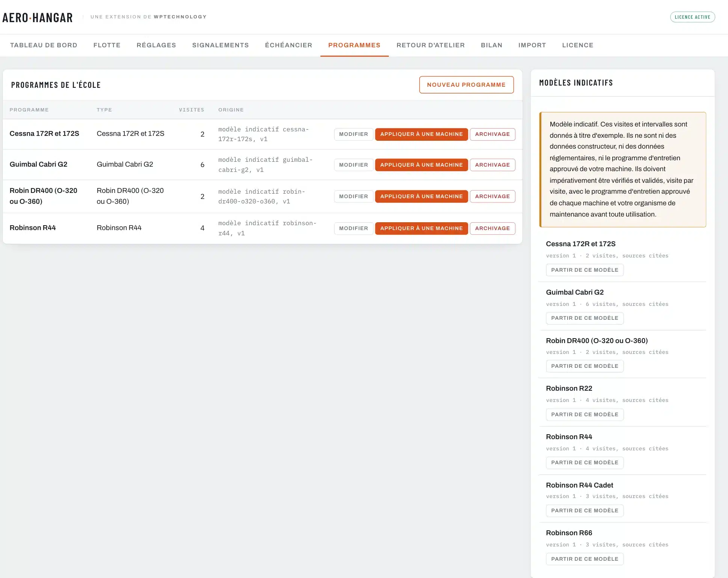Archive the Cessna 172R et 172S programme

[x=492, y=134]
